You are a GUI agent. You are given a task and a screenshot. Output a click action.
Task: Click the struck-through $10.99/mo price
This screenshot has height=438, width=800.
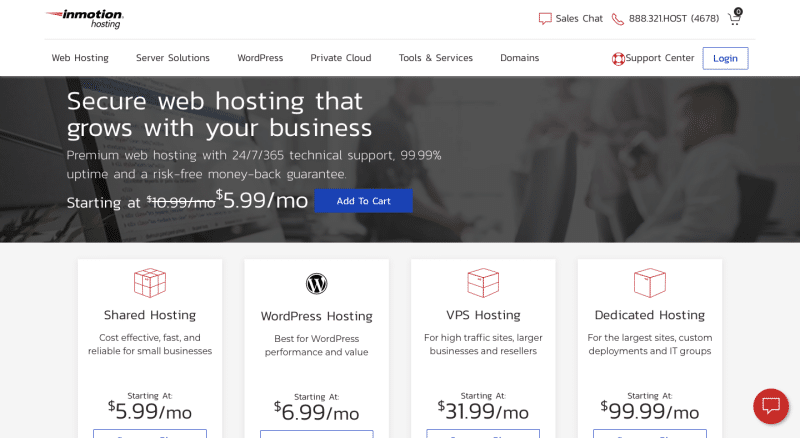[x=181, y=202]
